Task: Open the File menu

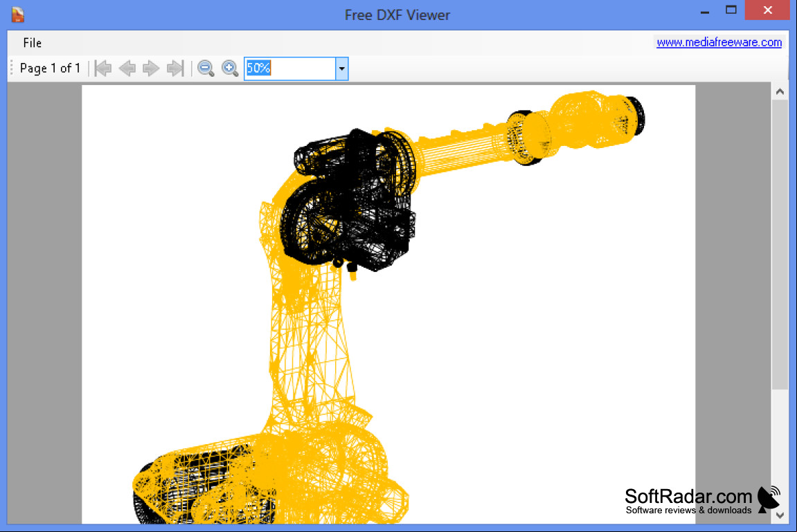Action: (32, 43)
